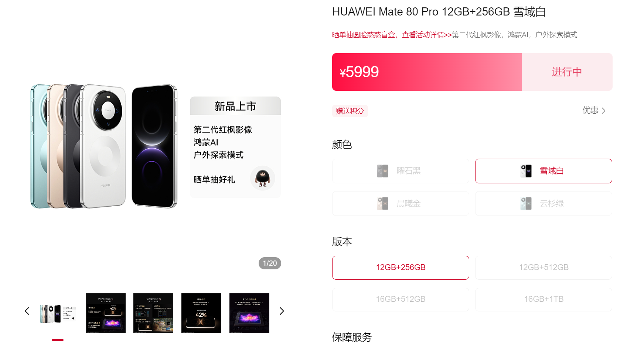
Task: Click the next thumbnails right arrow
Action: [282, 311]
